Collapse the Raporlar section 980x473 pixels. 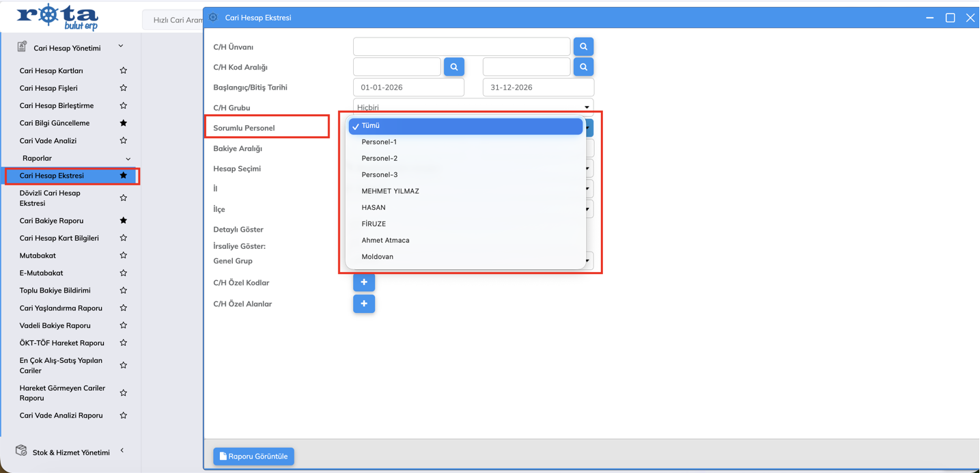pyautogui.click(x=128, y=159)
